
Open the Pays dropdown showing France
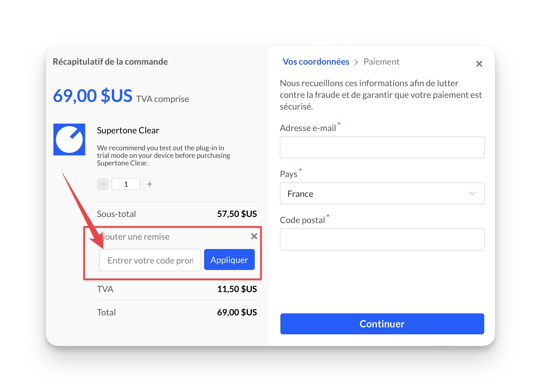coord(382,193)
